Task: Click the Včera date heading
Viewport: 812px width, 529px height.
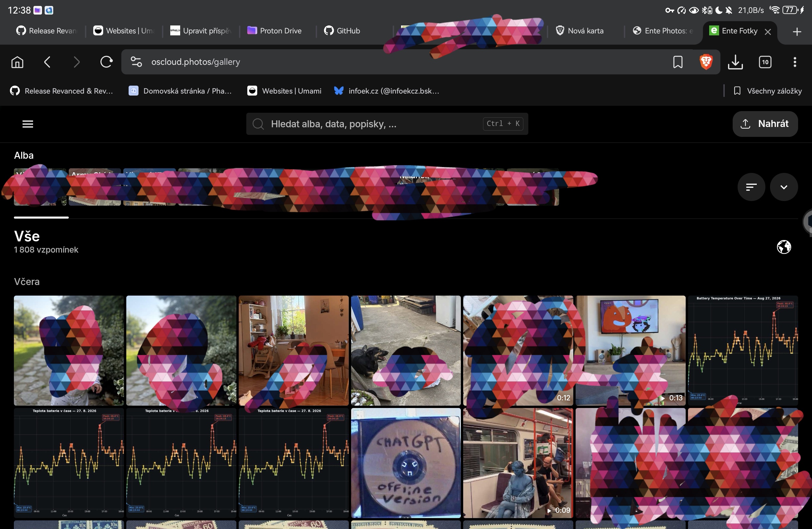Action: click(x=26, y=282)
